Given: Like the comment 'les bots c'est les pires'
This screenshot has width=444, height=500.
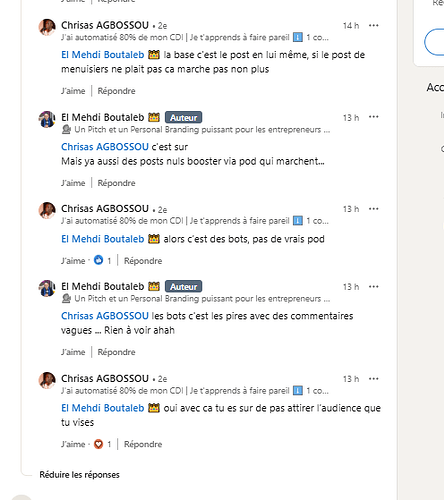Looking at the screenshot, I should point(73,352).
